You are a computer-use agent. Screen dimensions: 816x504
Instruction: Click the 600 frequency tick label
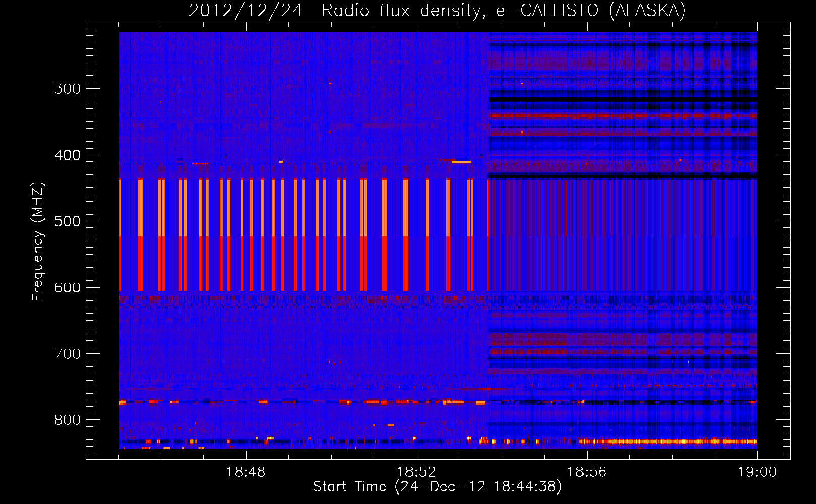68,288
